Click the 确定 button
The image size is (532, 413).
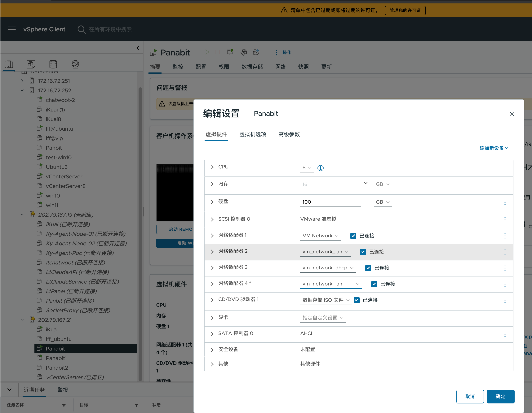coord(500,396)
